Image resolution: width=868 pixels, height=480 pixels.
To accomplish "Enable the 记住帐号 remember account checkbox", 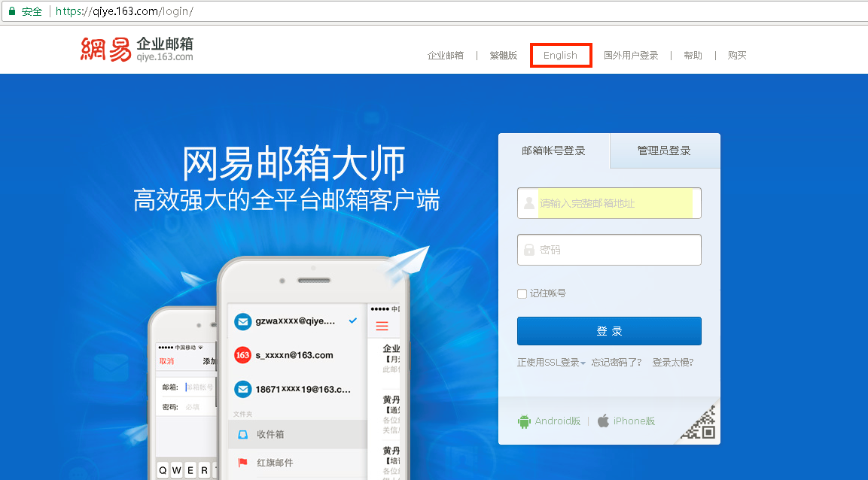I will point(522,293).
